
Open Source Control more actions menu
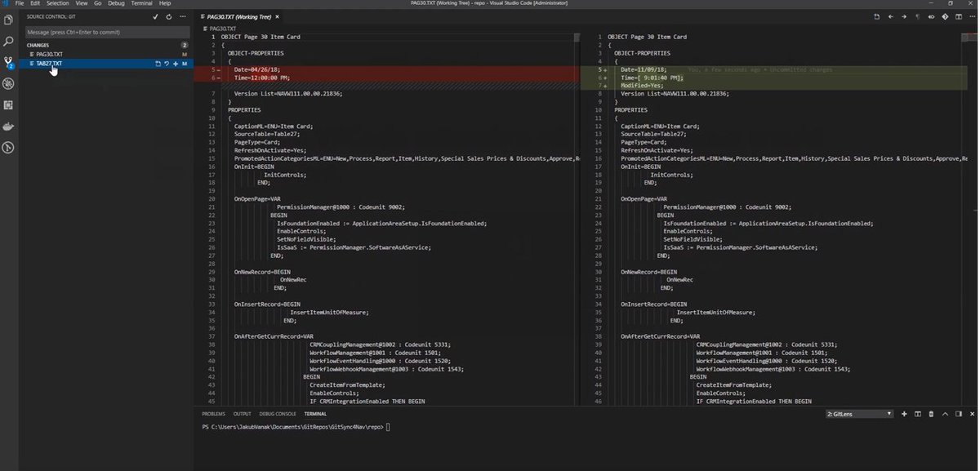coord(183,16)
